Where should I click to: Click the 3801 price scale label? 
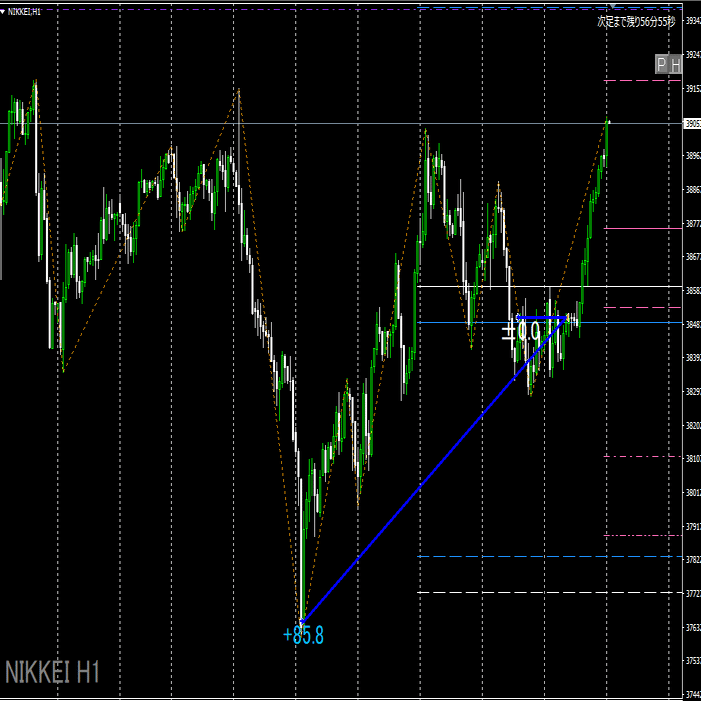pyautogui.click(x=693, y=493)
